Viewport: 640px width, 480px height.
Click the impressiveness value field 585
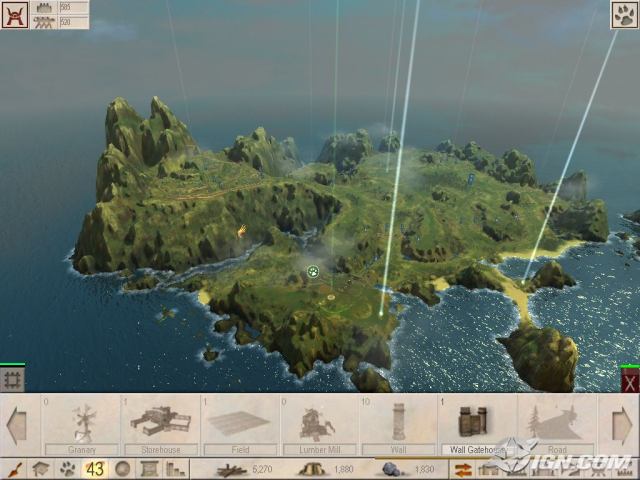[74, 7]
